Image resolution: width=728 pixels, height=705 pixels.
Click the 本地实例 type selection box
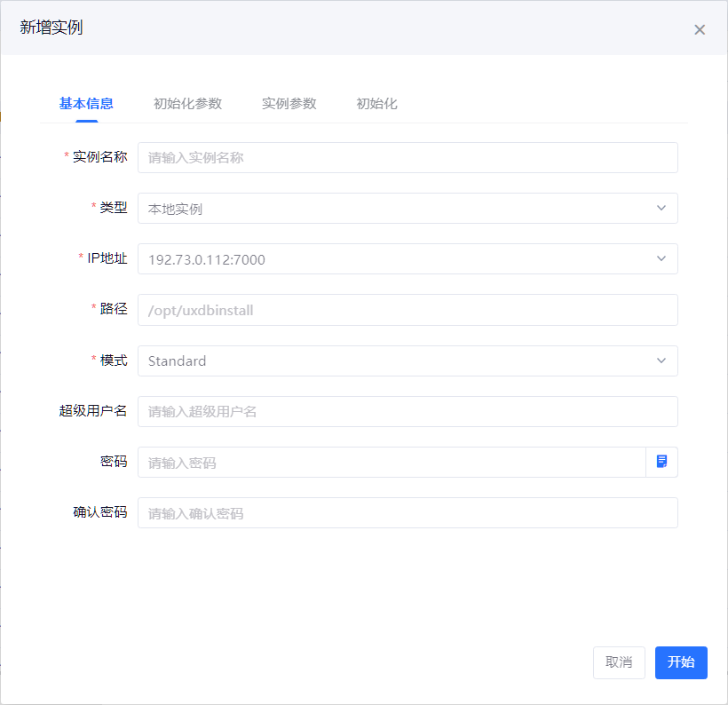pos(391,209)
